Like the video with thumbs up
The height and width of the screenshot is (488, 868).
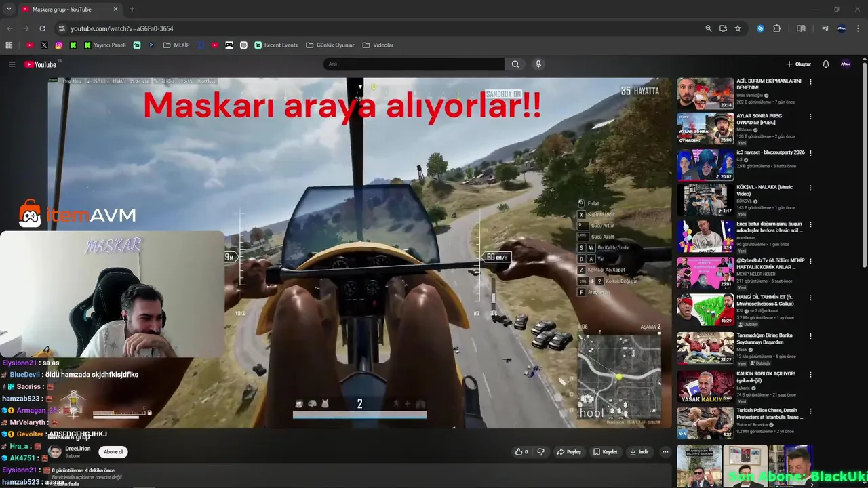521,452
